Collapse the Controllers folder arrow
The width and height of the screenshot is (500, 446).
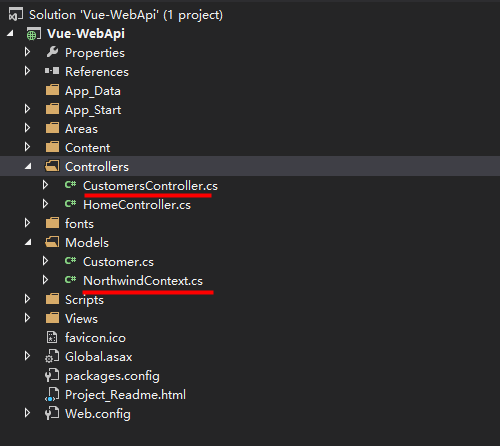click(28, 166)
